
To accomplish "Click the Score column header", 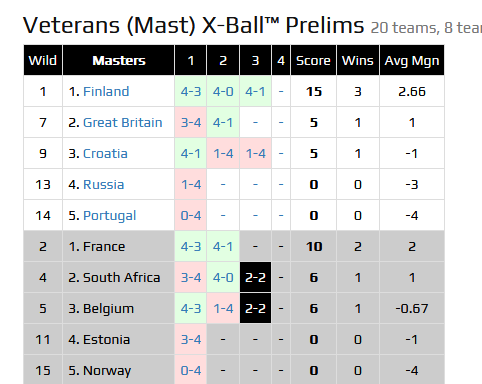I will pyautogui.click(x=313, y=60).
